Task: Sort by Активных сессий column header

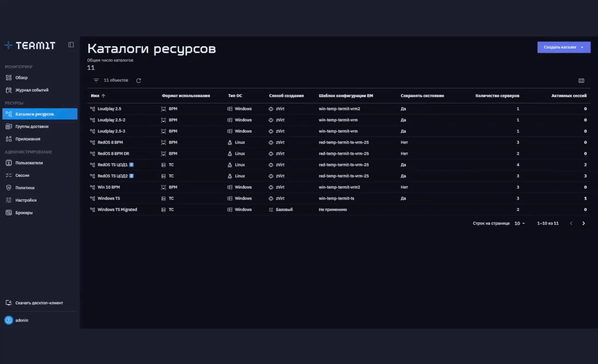Action: point(569,96)
